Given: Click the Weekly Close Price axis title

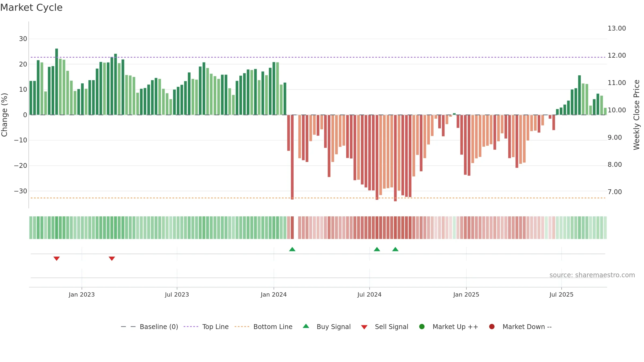Looking at the screenshot, I should point(636,115).
